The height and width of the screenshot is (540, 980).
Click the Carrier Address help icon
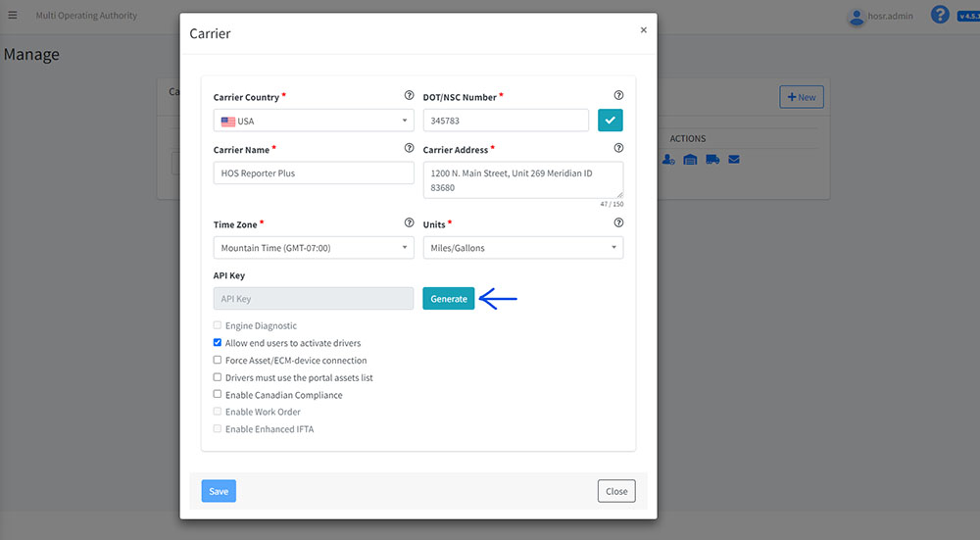[618, 148]
